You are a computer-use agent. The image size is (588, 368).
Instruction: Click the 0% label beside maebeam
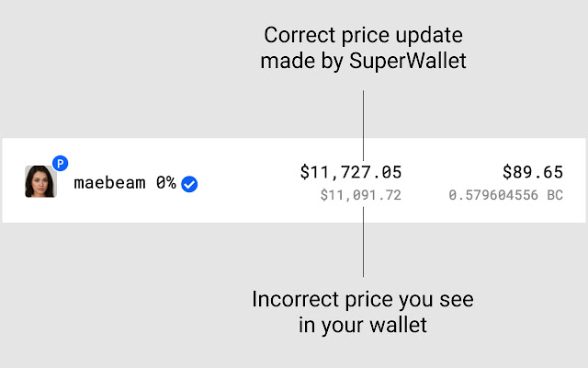pos(165,182)
